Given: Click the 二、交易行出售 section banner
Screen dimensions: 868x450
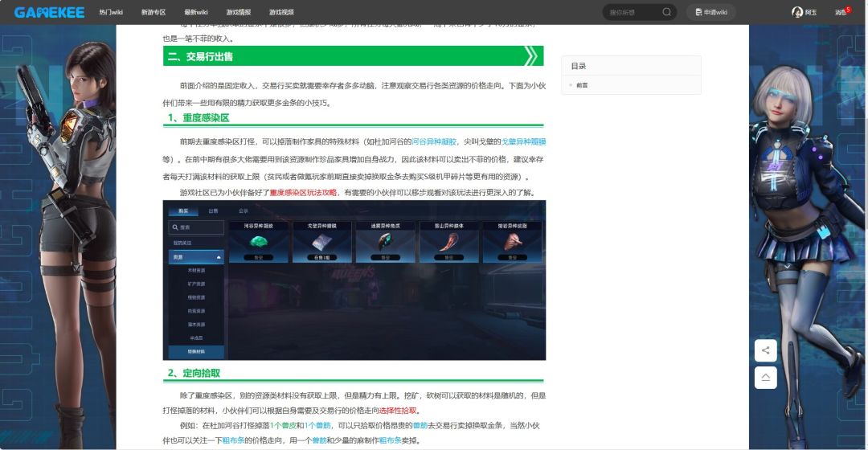Looking at the screenshot, I should pyautogui.click(x=353, y=56).
